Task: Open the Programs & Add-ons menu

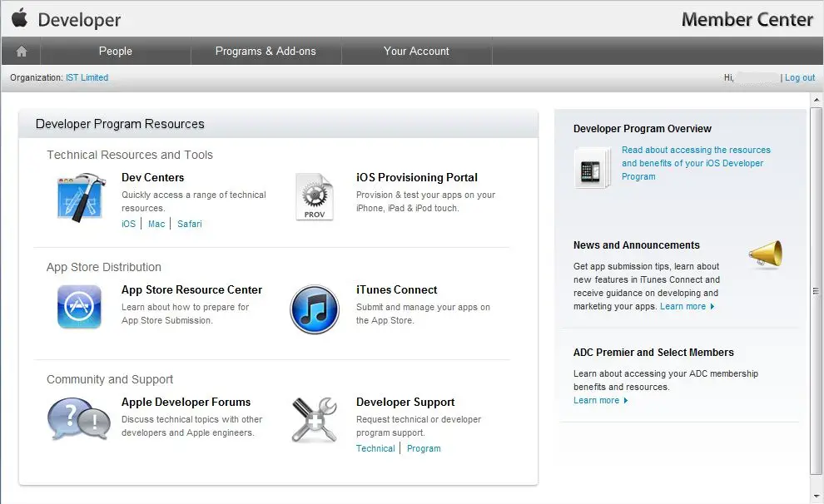Action: [x=266, y=52]
